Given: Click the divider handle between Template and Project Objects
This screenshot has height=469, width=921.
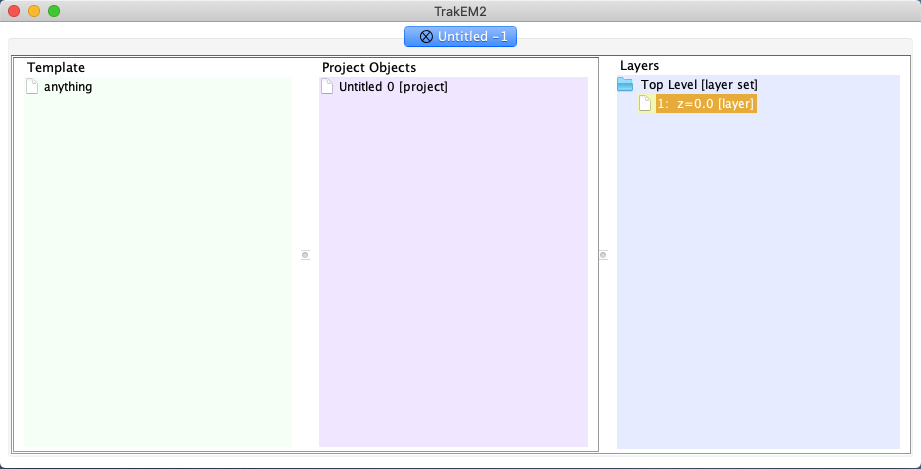Looking at the screenshot, I should (305, 255).
